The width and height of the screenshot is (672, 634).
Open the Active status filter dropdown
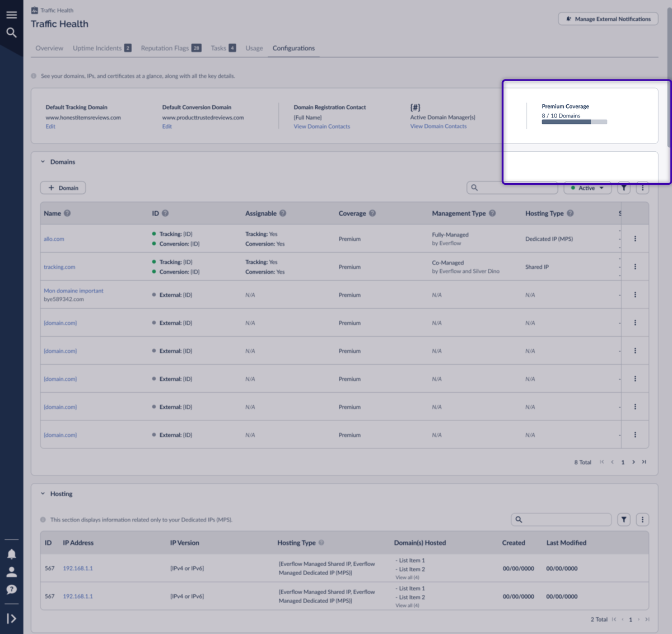tap(587, 188)
